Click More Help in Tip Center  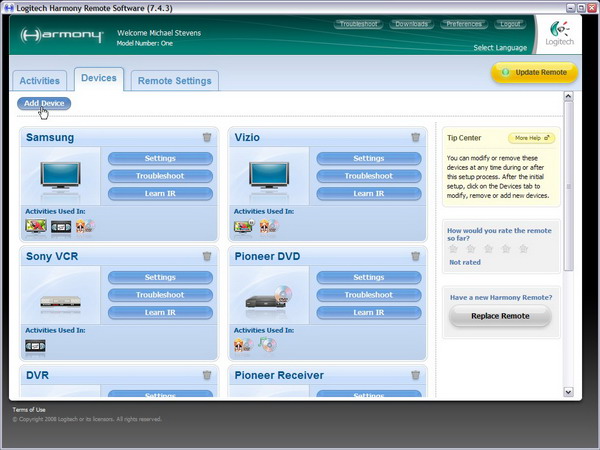click(532, 138)
